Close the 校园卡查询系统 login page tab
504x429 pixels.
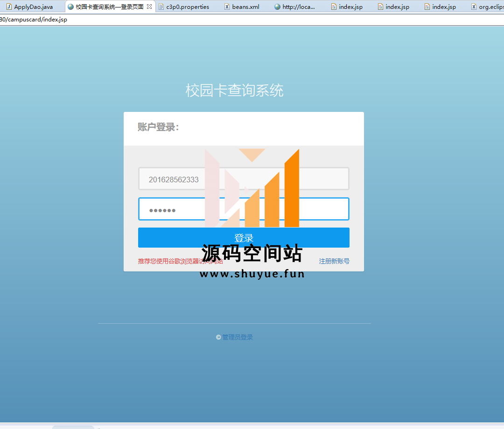click(x=149, y=7)
